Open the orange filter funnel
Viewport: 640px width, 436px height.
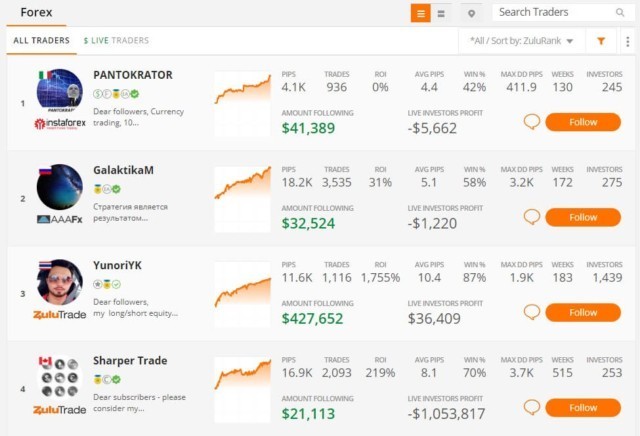(x=601, y=41)
